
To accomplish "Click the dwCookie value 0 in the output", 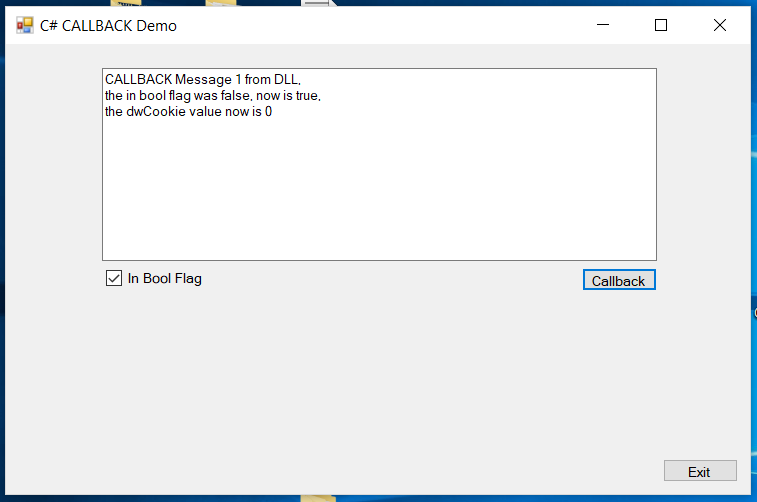I will click(268, 112).
